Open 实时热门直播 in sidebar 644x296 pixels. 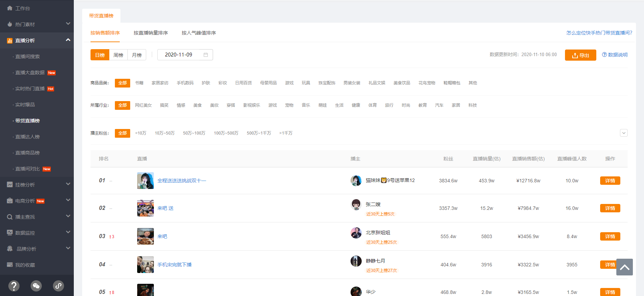[30, 89]
